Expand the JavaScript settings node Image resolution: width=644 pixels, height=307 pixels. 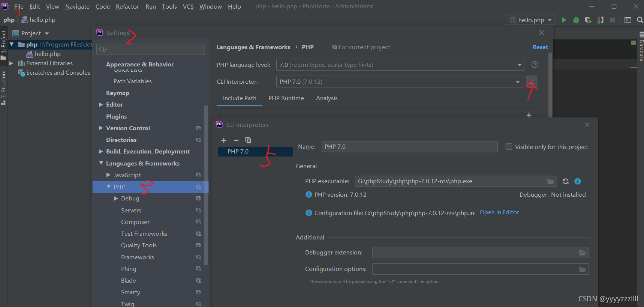[108, 175]
